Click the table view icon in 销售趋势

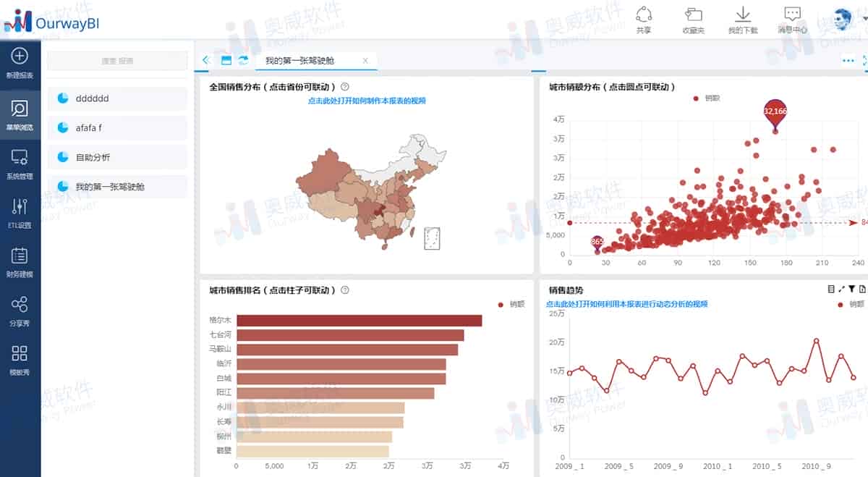point(831,289)
